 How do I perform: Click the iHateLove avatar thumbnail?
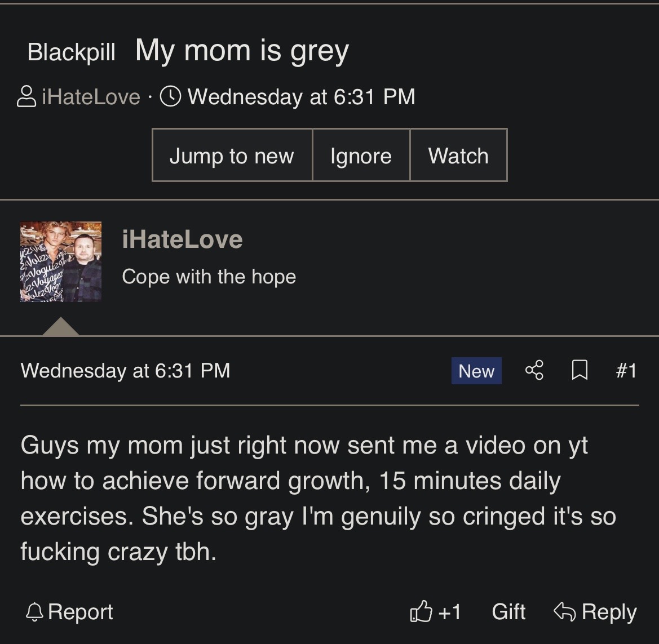(x=61, y=262)
